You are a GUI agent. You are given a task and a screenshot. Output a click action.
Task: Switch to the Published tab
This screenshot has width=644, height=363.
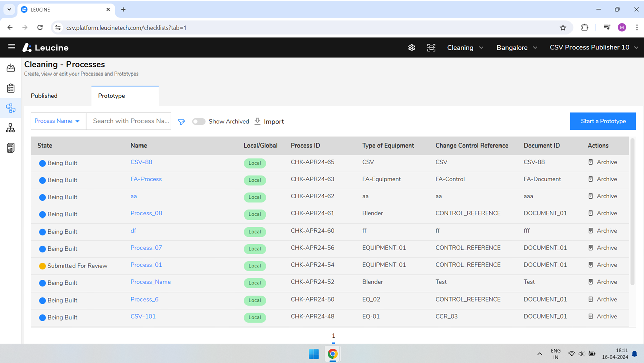click(44, 96)
